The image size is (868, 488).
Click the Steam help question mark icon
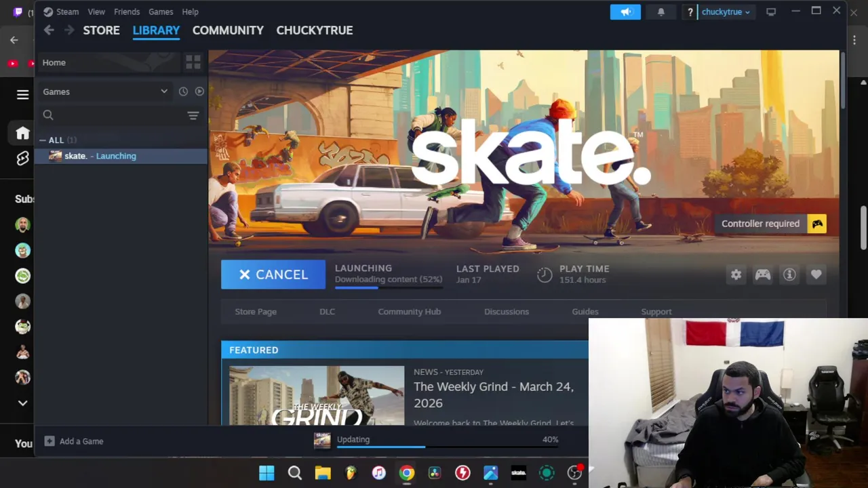pyautogui.click(x=690, y=12)
